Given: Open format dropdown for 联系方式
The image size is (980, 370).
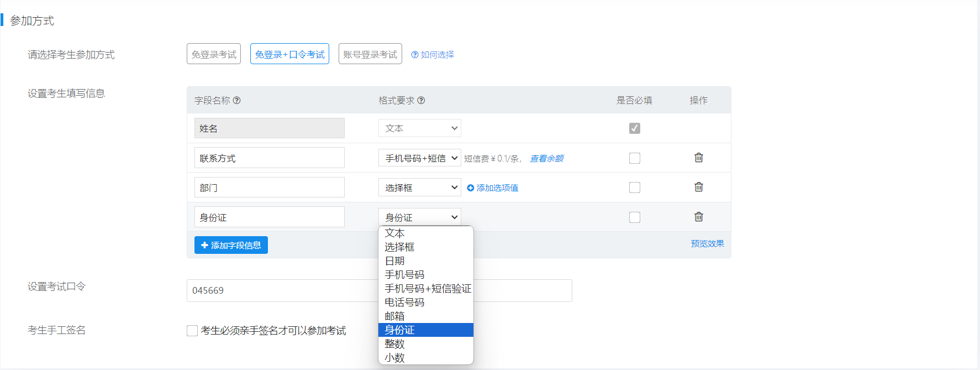Looking at the screenshot, I should (419, 158).
